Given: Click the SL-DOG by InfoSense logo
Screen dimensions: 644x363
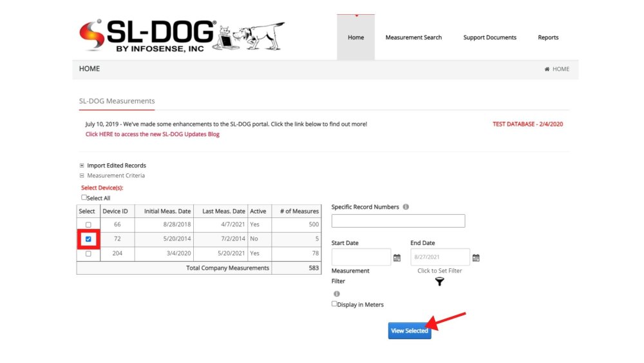Looking at the screenshot, I should [x=182, y=35].
